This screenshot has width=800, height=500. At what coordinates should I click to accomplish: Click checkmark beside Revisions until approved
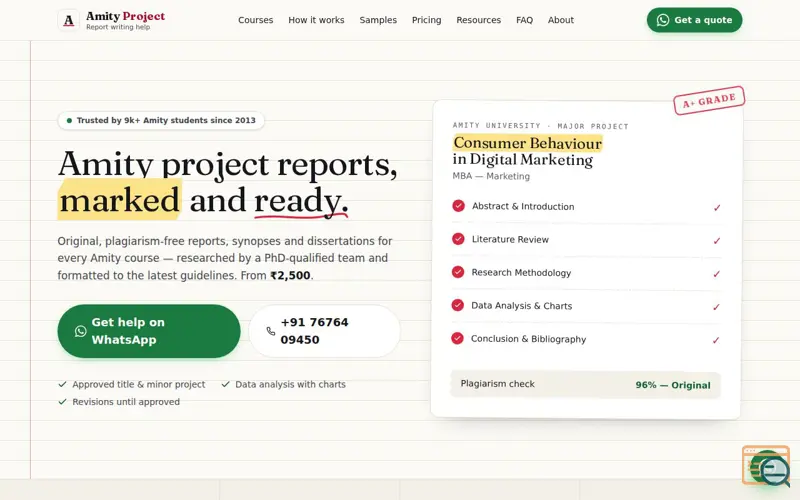(62, 402)
